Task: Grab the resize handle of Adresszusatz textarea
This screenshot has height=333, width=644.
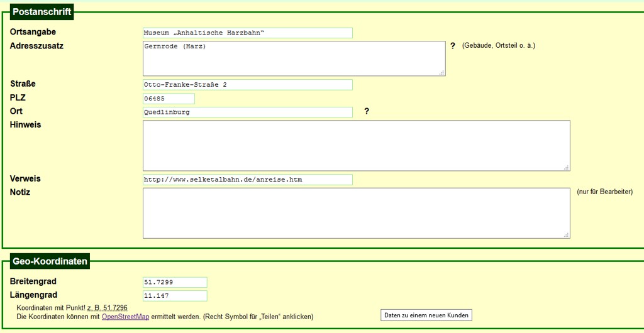Action: coord(441,73)
